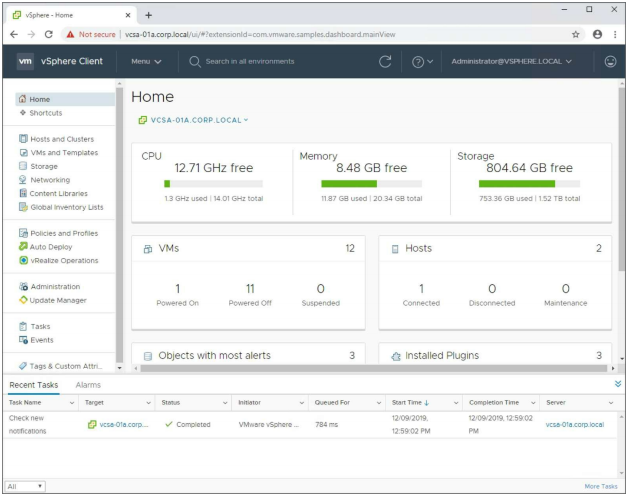Open Administrator@VSPHERE.LOCAL user dropdown

[x=511, y=61]
